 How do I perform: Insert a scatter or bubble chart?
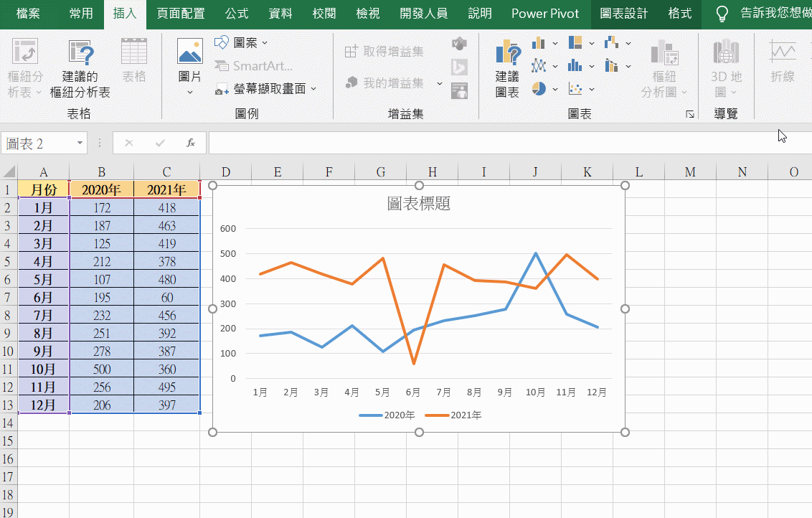click(x=575, y=89)
